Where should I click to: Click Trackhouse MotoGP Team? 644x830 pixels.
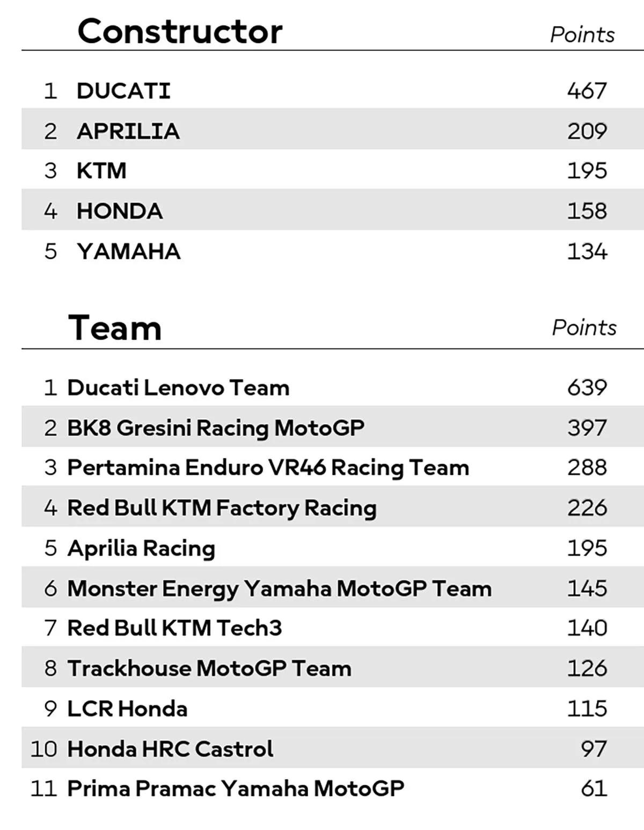[x=209, y=668]
